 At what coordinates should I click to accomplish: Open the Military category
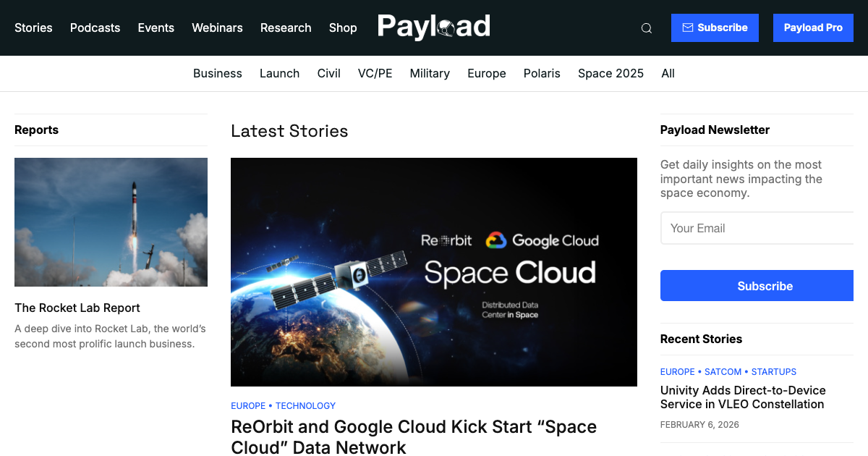point(430,73)
